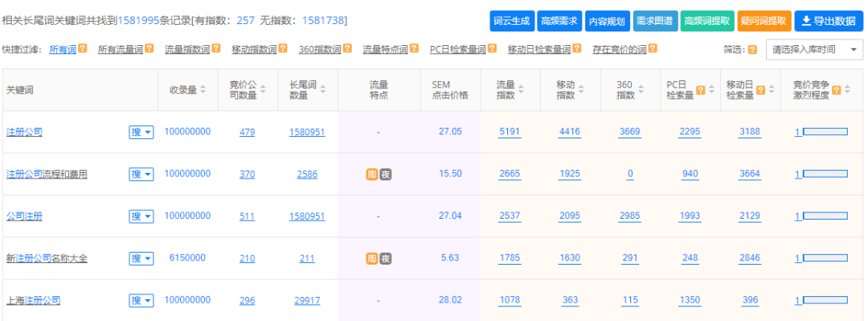Click 夜 traffic tag in 新注册公司名称大全 row
Screen dimensions: 868x321
tap(386, 258)
